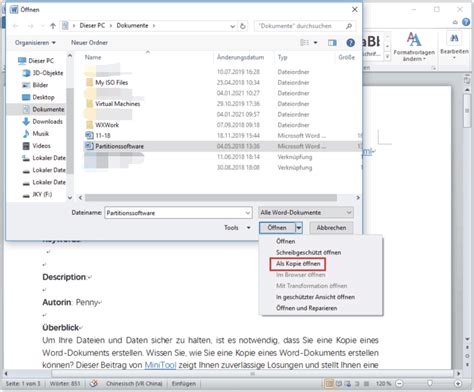Open the MiniTool hyperlink in document
This screenshot has height=392, width=474.
point(160,365)
